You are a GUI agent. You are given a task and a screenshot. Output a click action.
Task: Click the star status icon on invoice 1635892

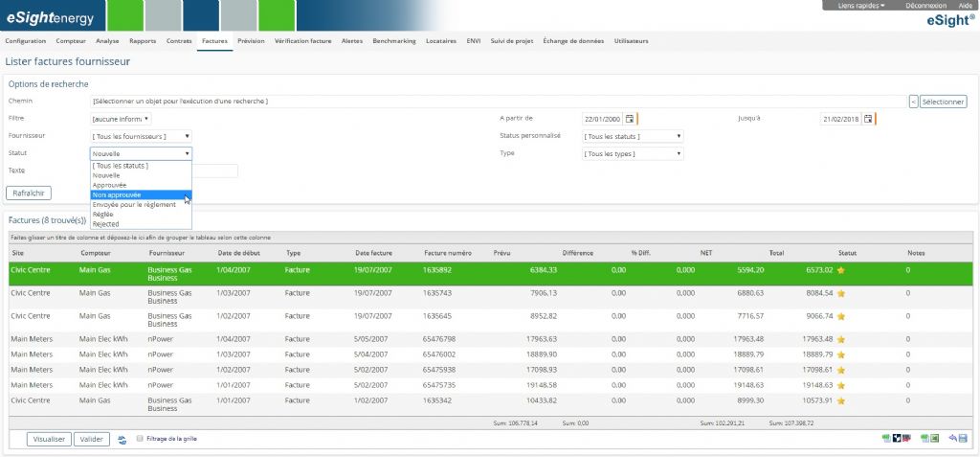click(841, 271)
